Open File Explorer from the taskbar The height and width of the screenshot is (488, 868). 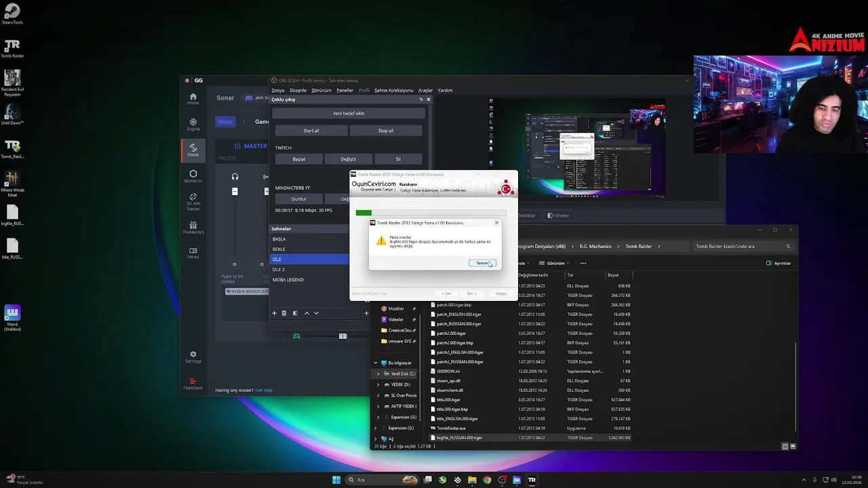472,480
